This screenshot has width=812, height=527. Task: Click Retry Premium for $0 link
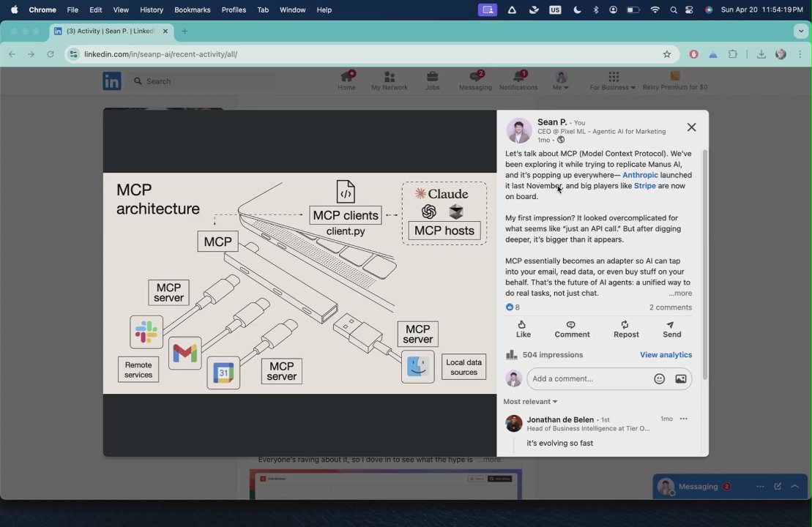(675, 81)
